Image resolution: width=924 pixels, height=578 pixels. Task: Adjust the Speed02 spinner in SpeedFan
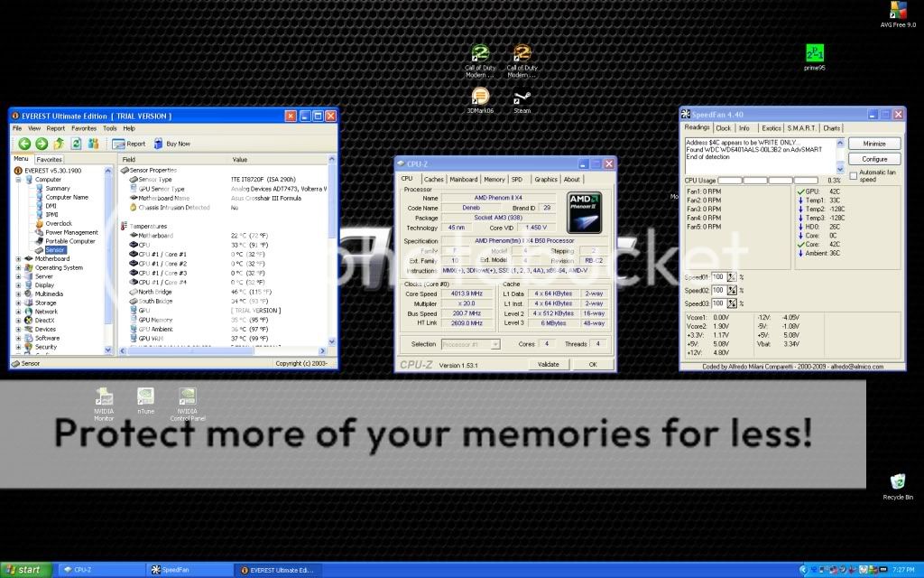click(x=731, y=290)
